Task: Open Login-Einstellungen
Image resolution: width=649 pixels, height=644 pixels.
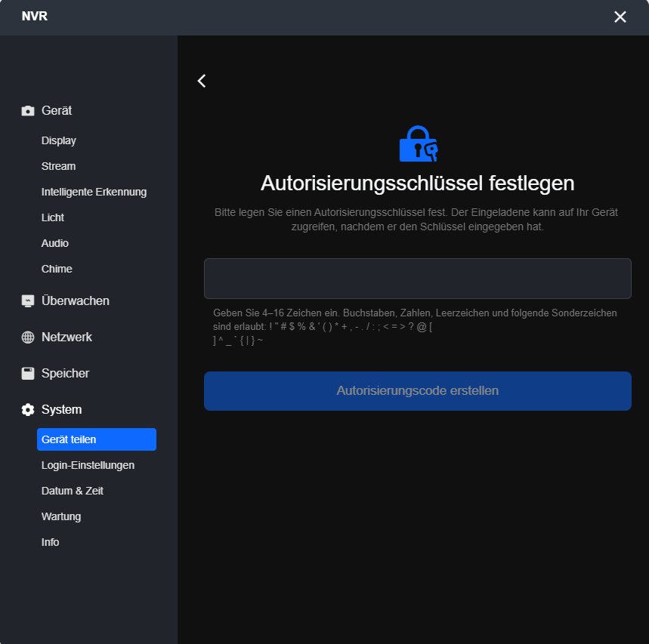Action: click(x=88, y=465)
